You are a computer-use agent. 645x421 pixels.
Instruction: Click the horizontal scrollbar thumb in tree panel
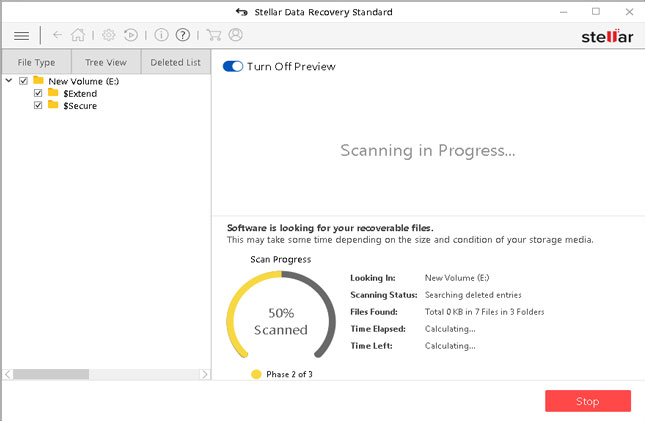click(x=51, y=374)
